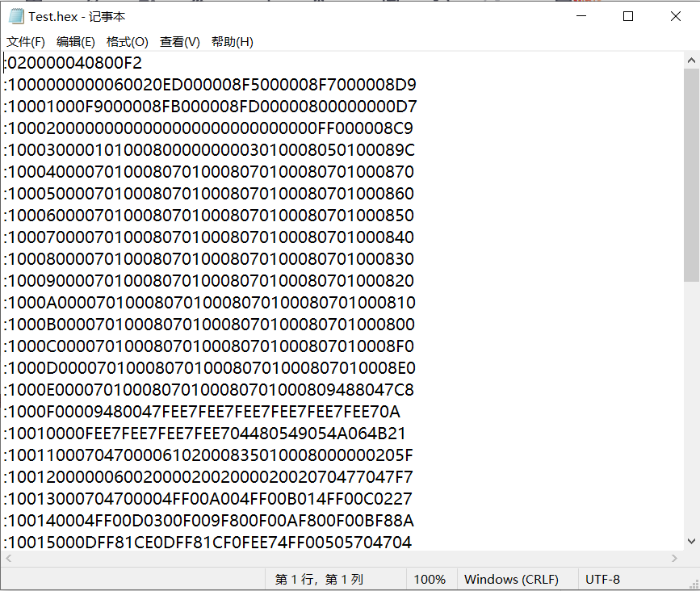This screenshot has width=700, height=591.
Task: Click the horizontal scrollbar right arrow
Action: click(674, 558)
